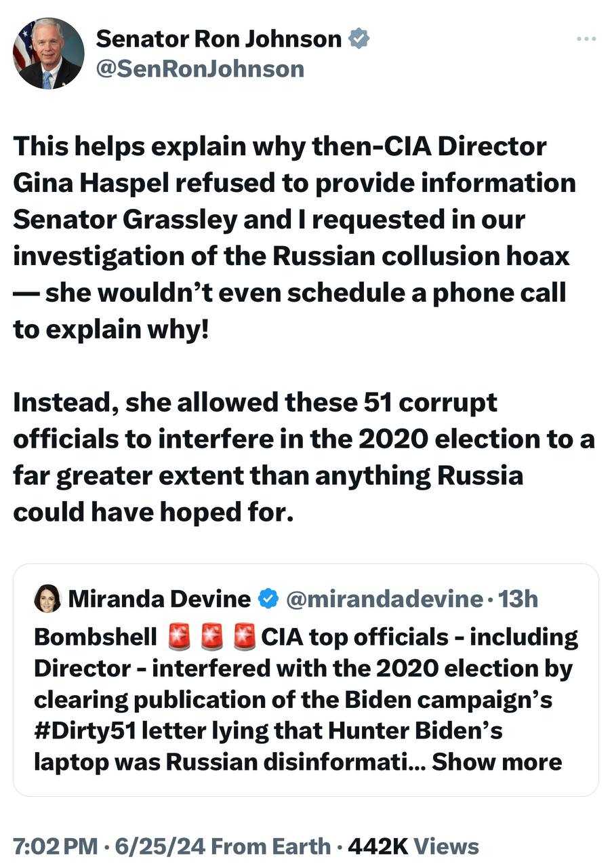Open Senator Ron Johnson's profile photo

[49, 54]
